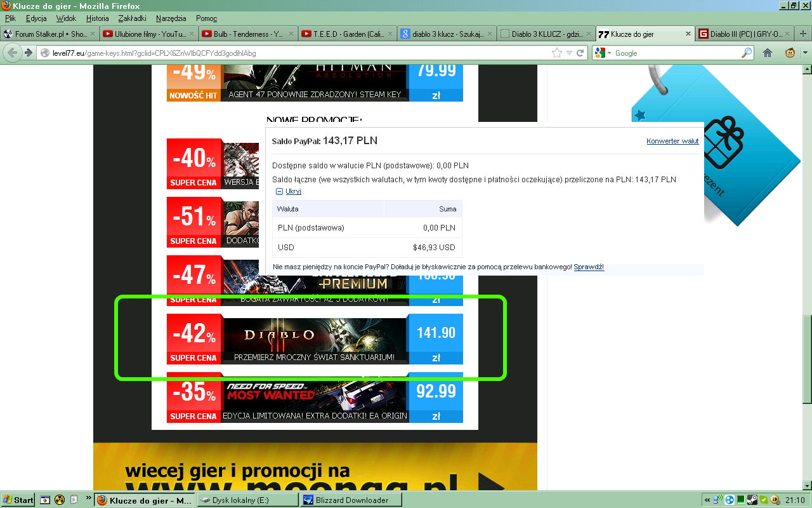The image size is (812, 508).
Task: Open the Plik menu
Action: [10, 18]
